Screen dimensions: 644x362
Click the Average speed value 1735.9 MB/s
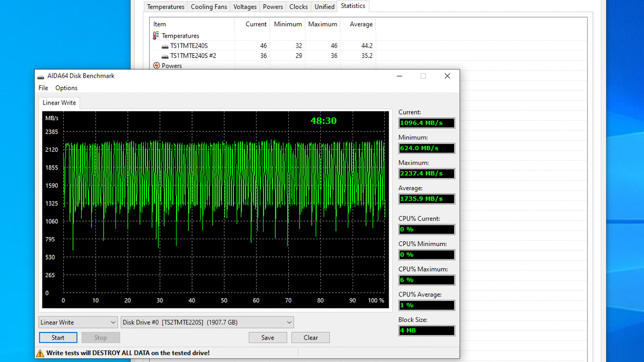[x=427, y=199]
